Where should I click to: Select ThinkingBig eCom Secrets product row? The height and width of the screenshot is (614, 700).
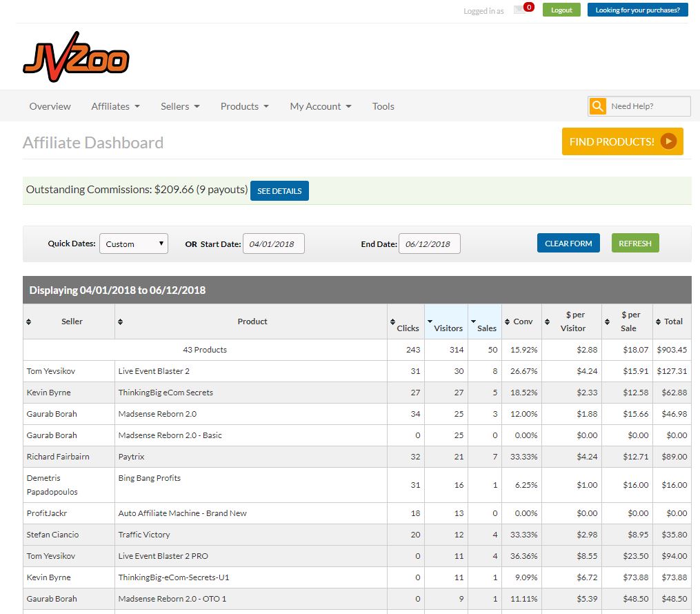pyautogui.click(x=166, y=393)
